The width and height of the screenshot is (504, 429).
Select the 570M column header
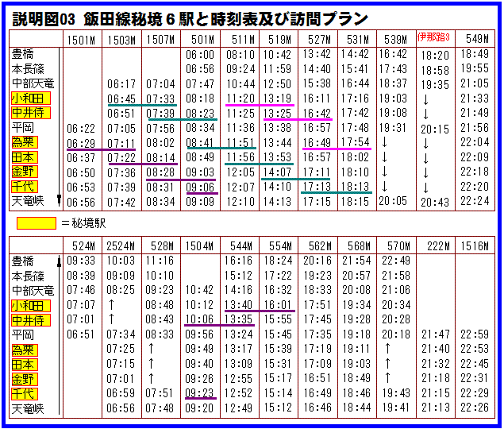(398, 246)
